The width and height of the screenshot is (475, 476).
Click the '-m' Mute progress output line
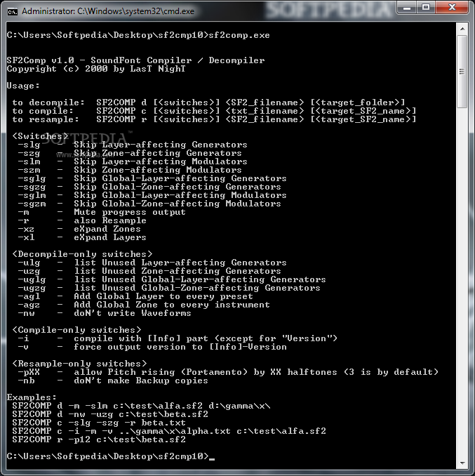point(102,212)
